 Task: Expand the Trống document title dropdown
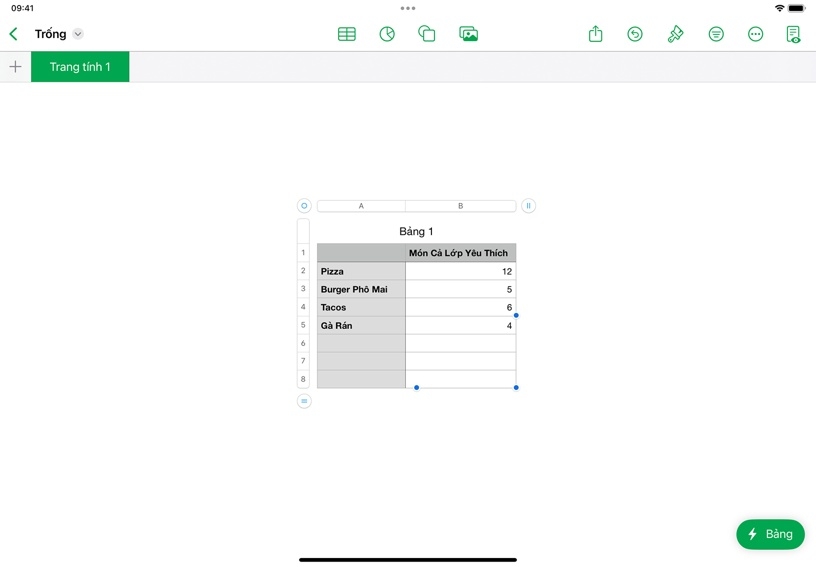(78, 34)
